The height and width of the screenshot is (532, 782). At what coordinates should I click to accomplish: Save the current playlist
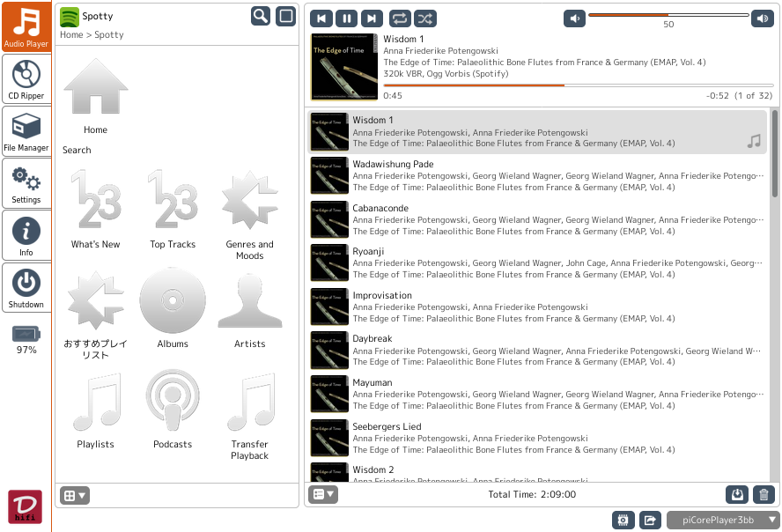point(737,495)
